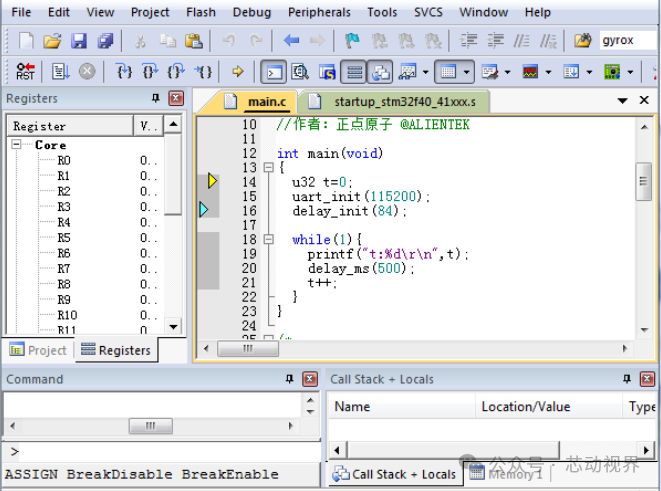Open the Trace windows dropdown arrow
Screen dimensions: 661x491
pyautogui.click(x=589, y=72)
